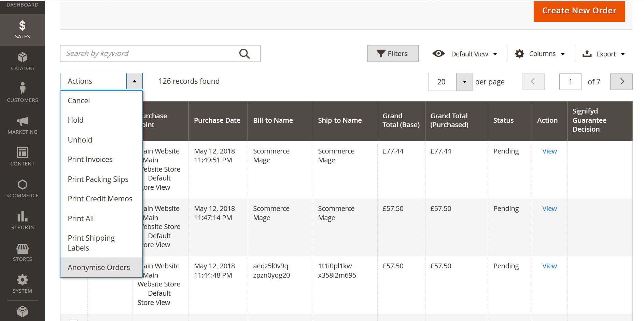Open the per page size dropdown arrow

[x=464, y=82]
